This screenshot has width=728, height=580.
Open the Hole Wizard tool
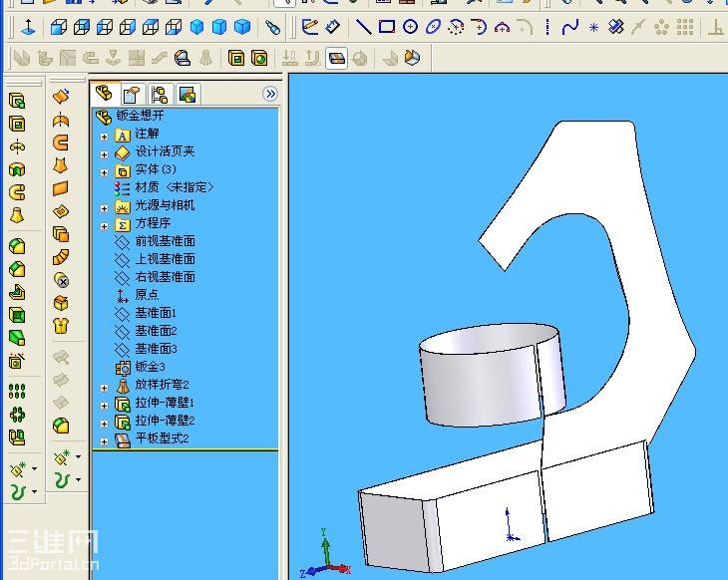click(17, 361)
